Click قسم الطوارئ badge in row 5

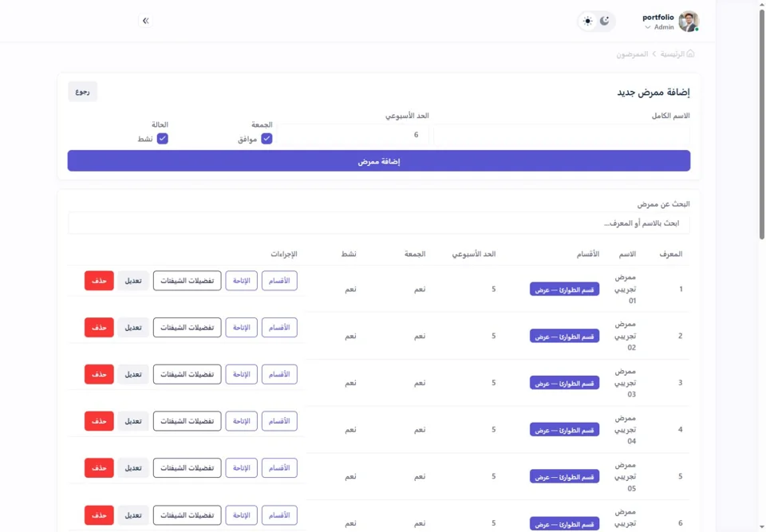(x=564, y=477)
